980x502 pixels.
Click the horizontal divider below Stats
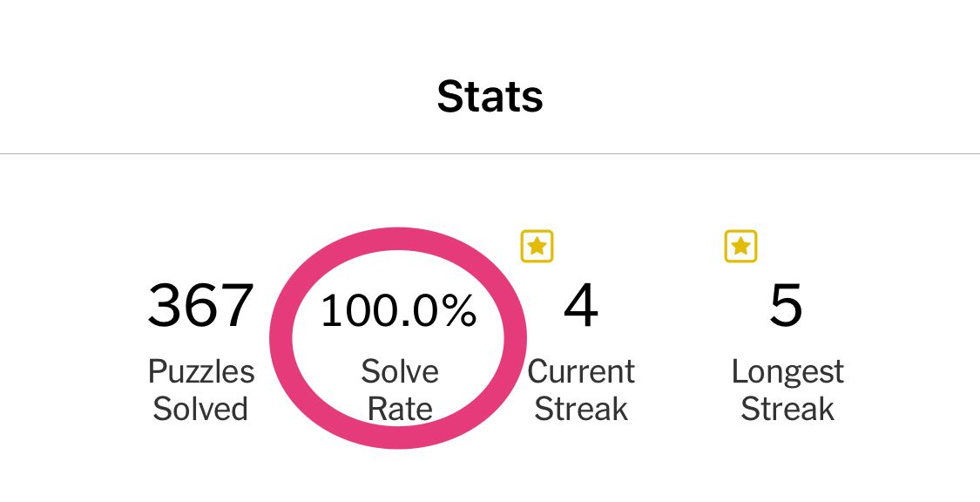pyautogui.click(x=490, y=154)
